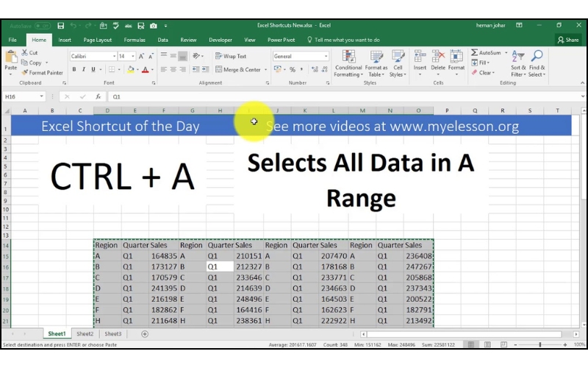This screenshot has height=368, width=588.
Task: Click the Save icon in quick access toolbar
Action: click(61, 26)
